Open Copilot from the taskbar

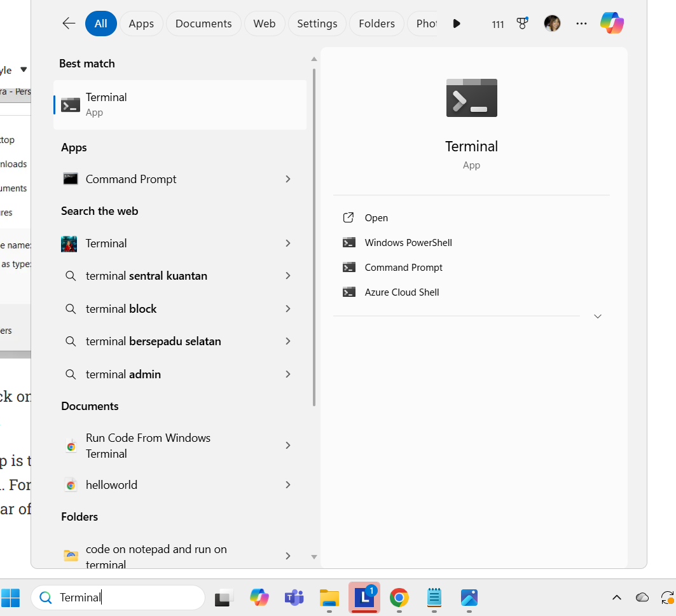(x=259, y=598)
